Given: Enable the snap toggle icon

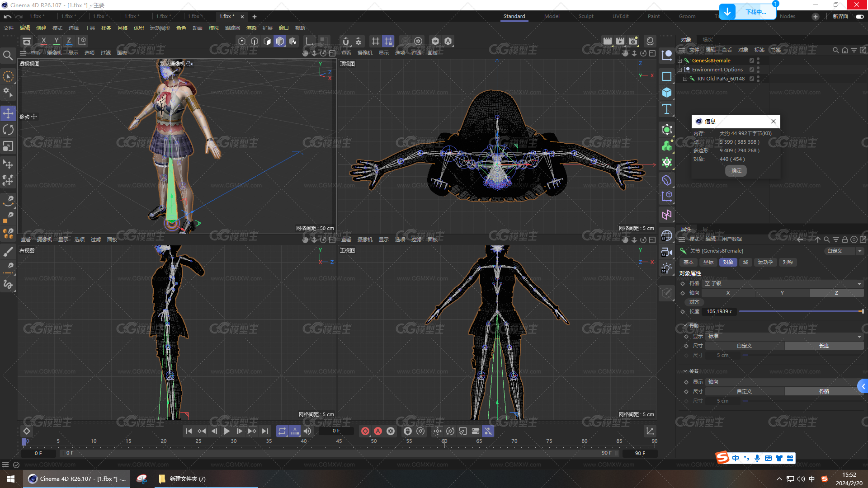Looking at the screenshot, I should [x=346, y=41].
